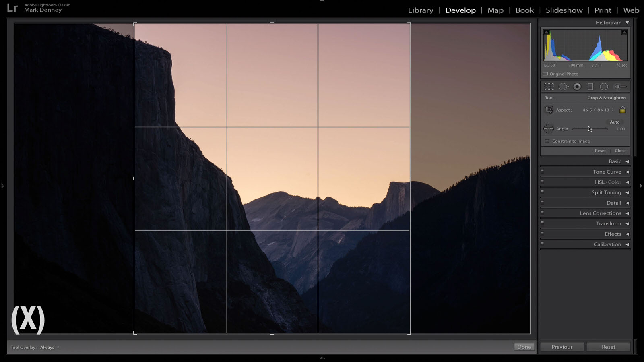Viewport: 644px width, 362px height.
Task: Click the bottom-right crop corner handle
Action: point(409,333)
